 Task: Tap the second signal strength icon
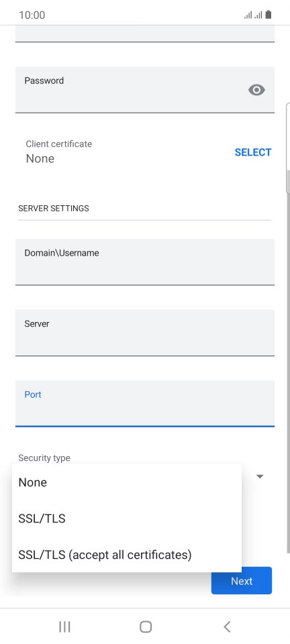[x=258, y=15]
